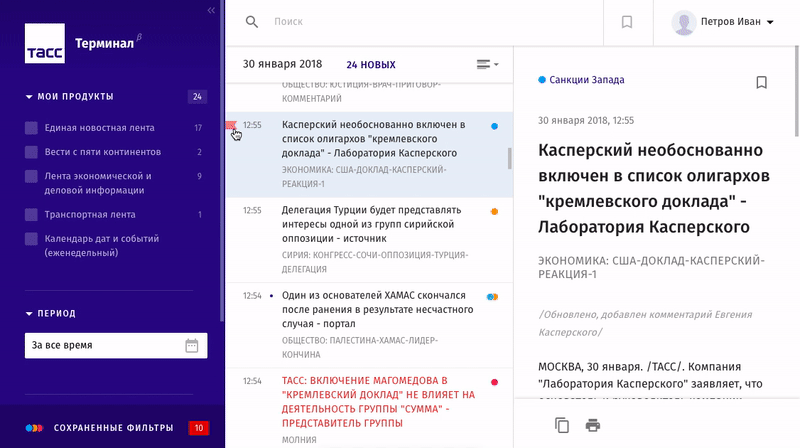Click the count 9 next to Лента экономической
800x448 pixels.
[199, 176]
